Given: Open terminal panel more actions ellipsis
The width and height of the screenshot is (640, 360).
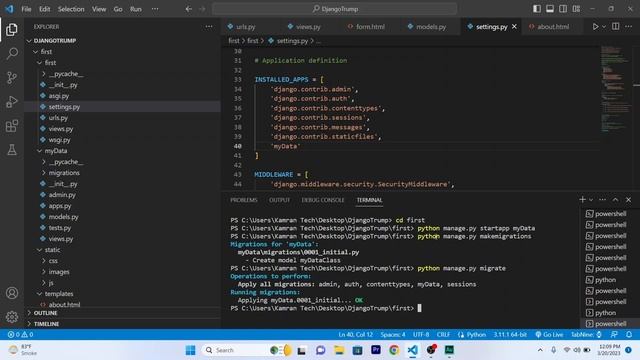Looking at the screenshot, I should tap(602, 200).
